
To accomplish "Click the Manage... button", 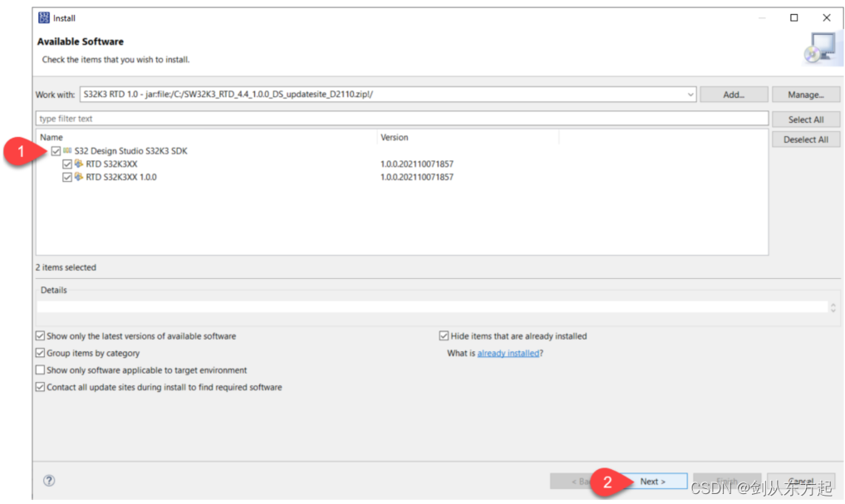I will (806, 94).
